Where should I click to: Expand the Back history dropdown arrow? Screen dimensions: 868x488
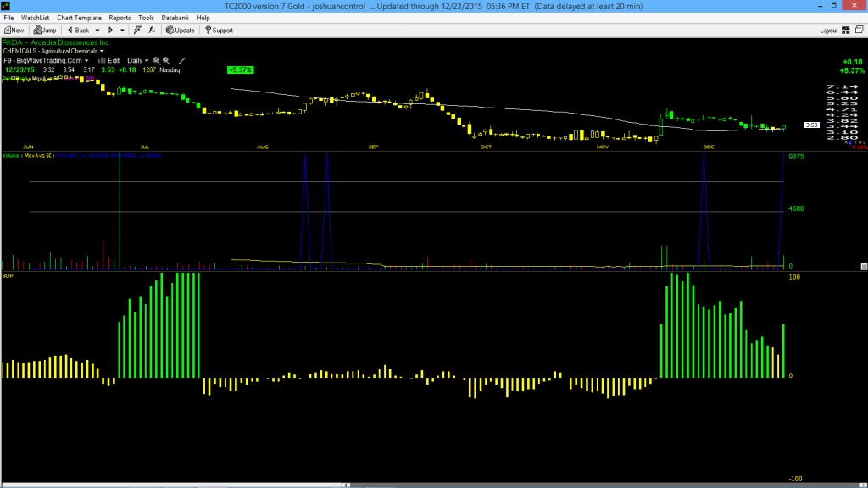(x=97, y=30)
